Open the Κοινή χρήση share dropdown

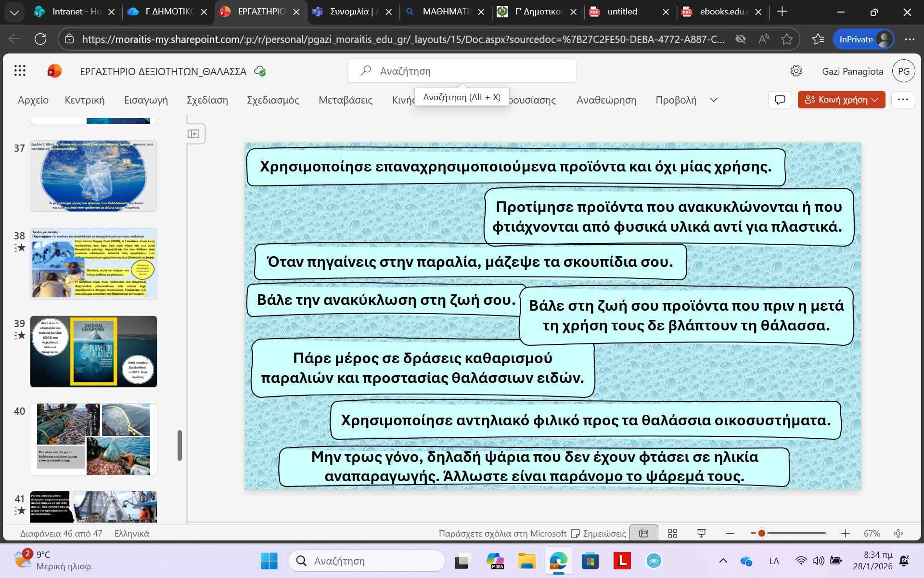pos(841,100)
